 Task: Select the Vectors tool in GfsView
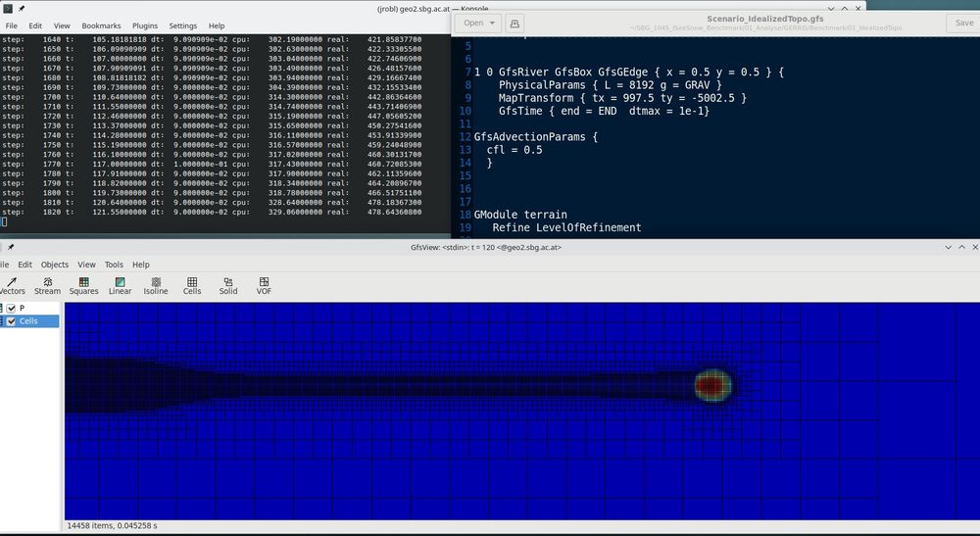(x=12, y=286)
